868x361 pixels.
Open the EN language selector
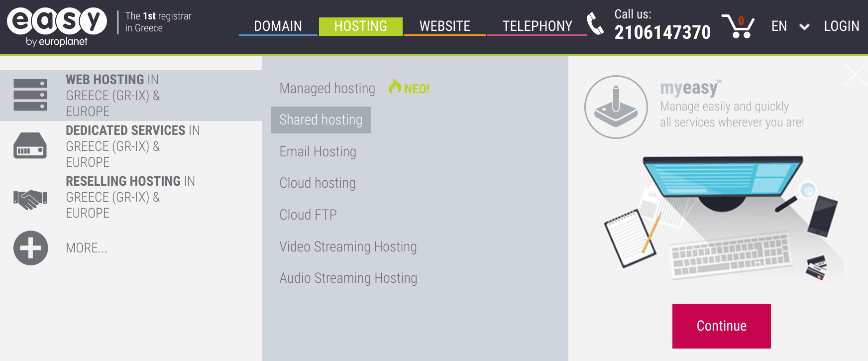(779, 26)
